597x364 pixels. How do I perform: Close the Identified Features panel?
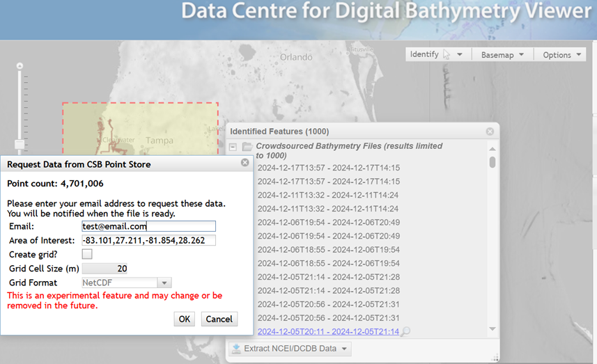click(x=490, y=131)
